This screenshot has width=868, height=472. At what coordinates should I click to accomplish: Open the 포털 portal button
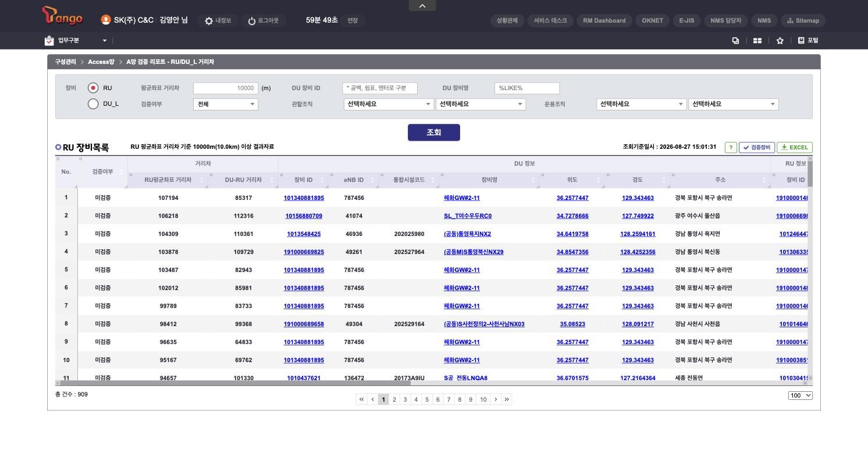tap(808, 41)
